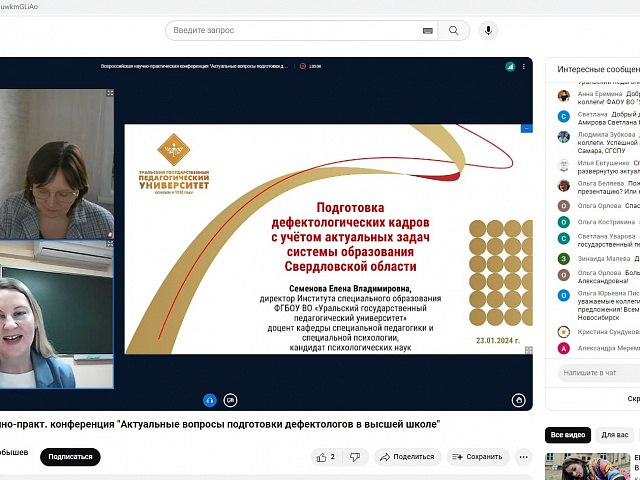Click expand icon at presentation bottom-right corner
Screen dimensions: 640x480
click(528, 350)
